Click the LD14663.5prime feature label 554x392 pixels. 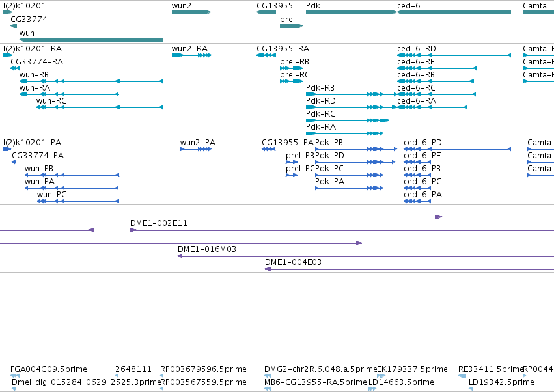[x=401, y=382]
